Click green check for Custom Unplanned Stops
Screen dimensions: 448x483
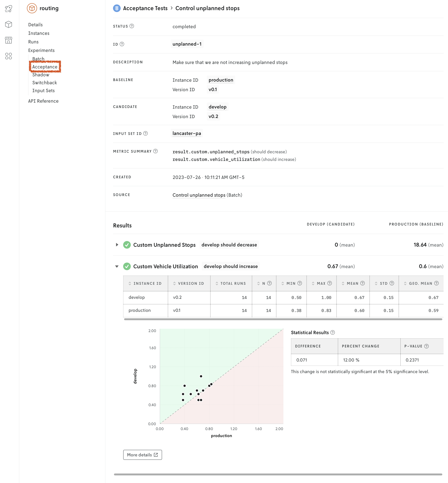pos(127,245)
